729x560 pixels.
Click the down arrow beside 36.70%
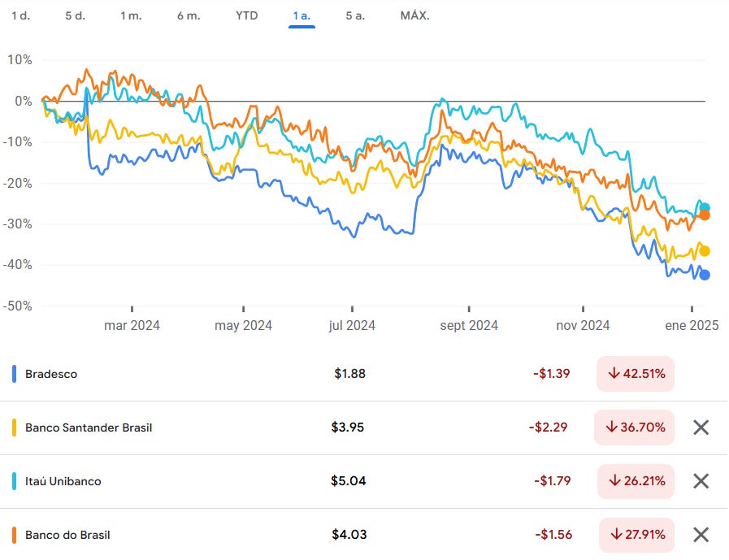611,427
